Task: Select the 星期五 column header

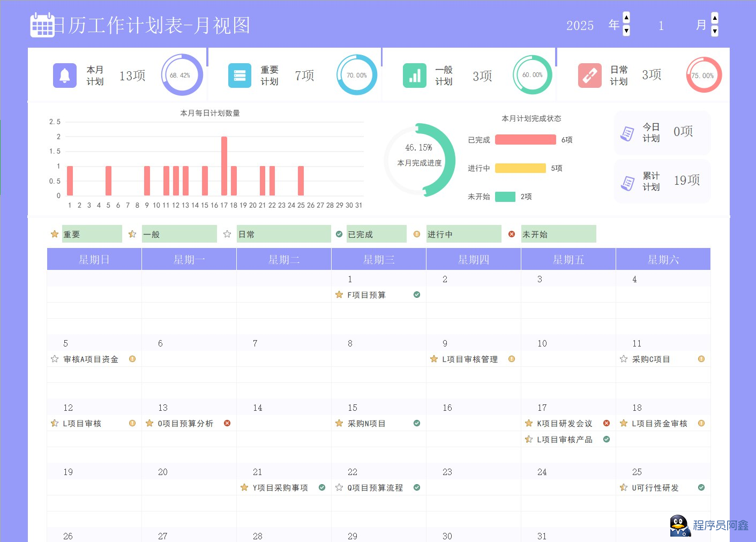Action: point(568,259)
